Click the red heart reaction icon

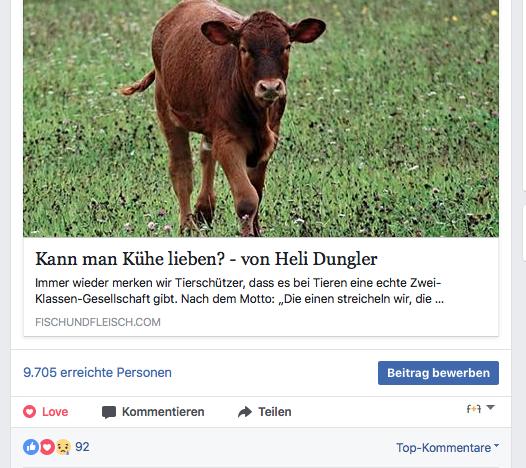47,447
